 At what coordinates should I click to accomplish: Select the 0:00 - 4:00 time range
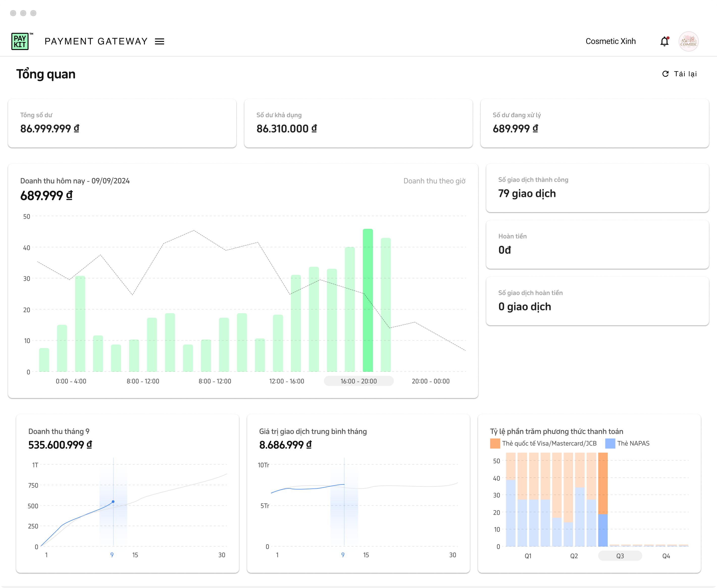(x=71, y=381)
